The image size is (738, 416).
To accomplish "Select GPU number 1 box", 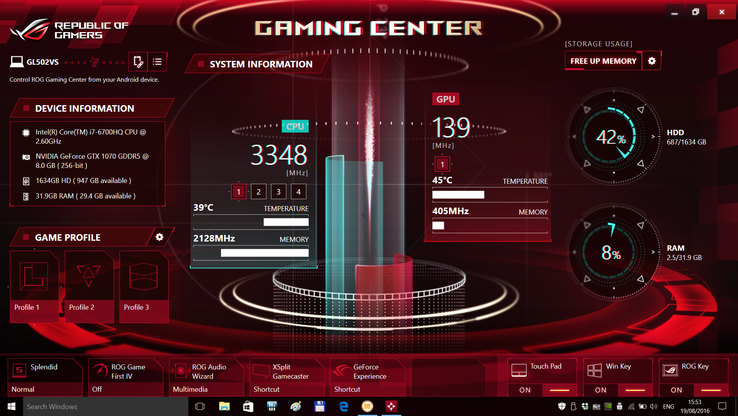I will pos(442,165).
